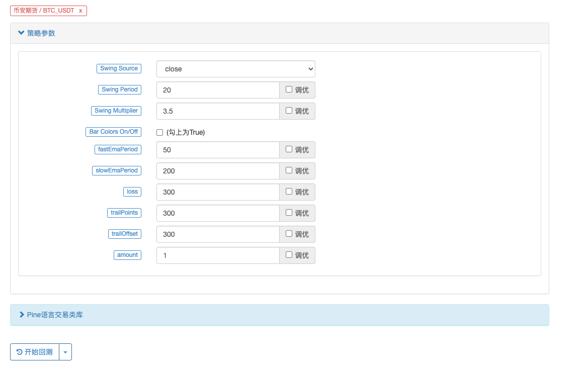Click the Bar Colors On/Off label tag
The image size is (588, 369).
click(x=114, y=132)
